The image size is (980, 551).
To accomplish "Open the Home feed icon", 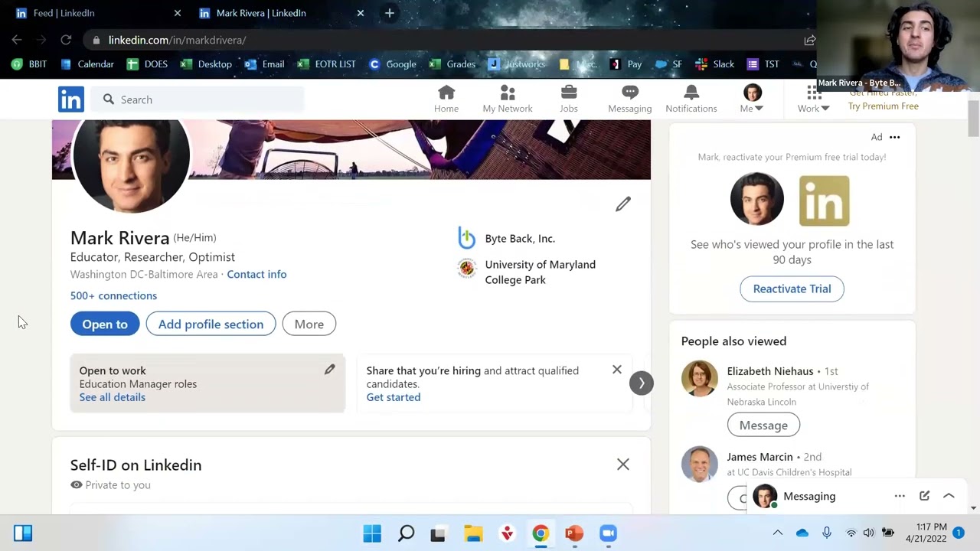I will (446, 99).
